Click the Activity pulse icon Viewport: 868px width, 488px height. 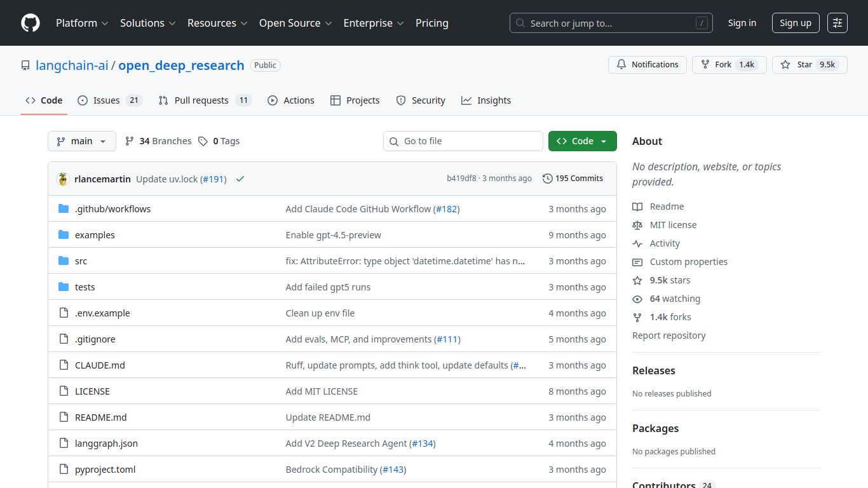pyautogui.click(x=637, y=243)
